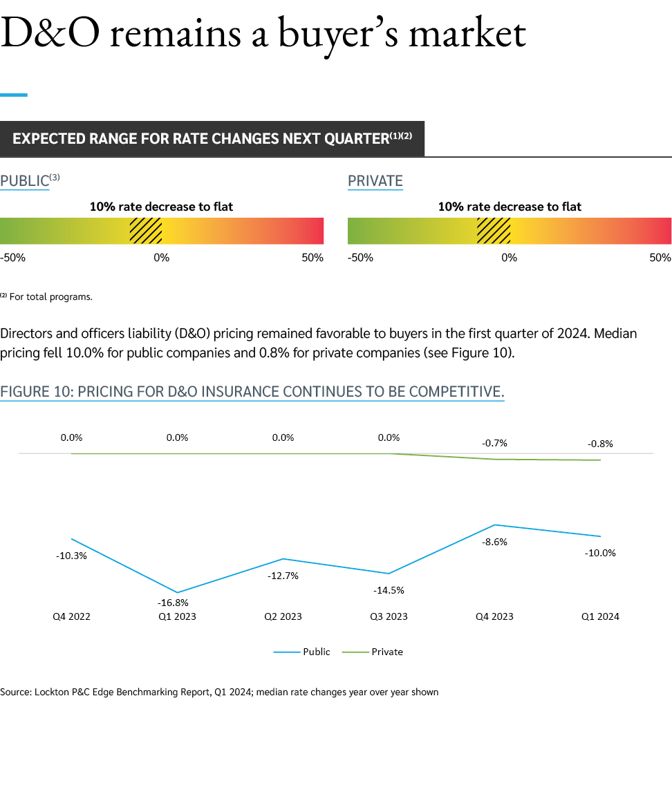Click the Lockton P&C Edge source citation
This screenshot has width=672, height=812.
coord(219,692)
